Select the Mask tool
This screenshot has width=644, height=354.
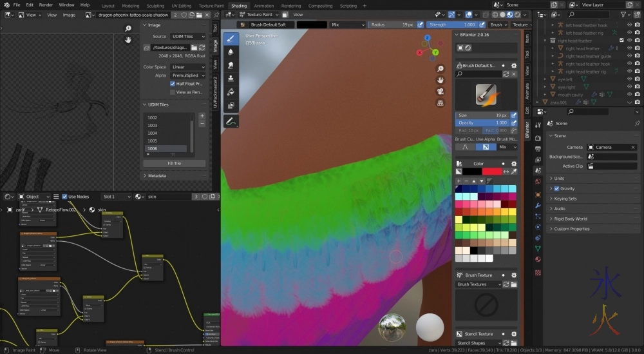(231, 106)
